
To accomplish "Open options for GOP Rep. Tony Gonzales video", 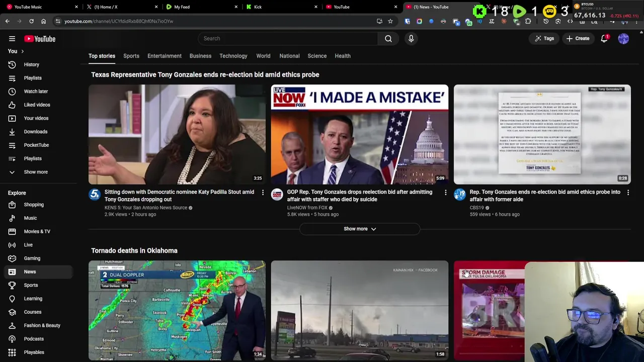I will tap(445, 193).
